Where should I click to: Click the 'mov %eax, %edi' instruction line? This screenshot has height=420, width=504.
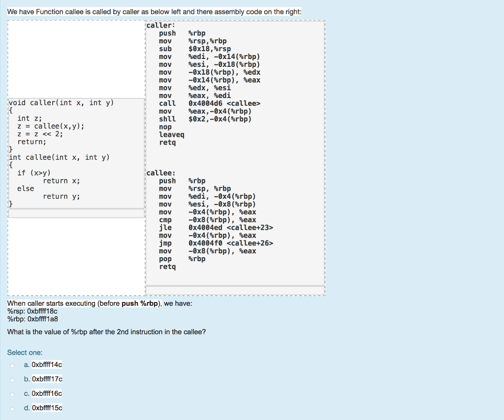pyautogui.click(x=195, y=96)
